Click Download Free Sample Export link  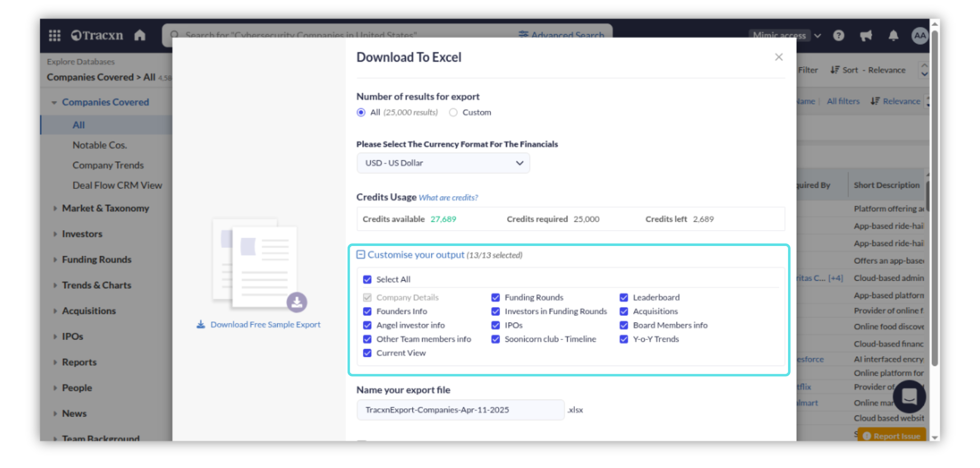tap(265, 325)
